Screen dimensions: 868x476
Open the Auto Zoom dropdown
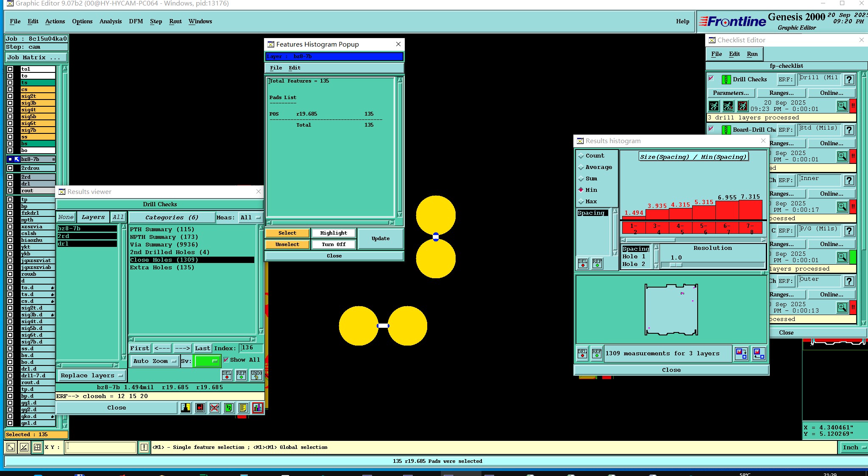pos(154,361)
